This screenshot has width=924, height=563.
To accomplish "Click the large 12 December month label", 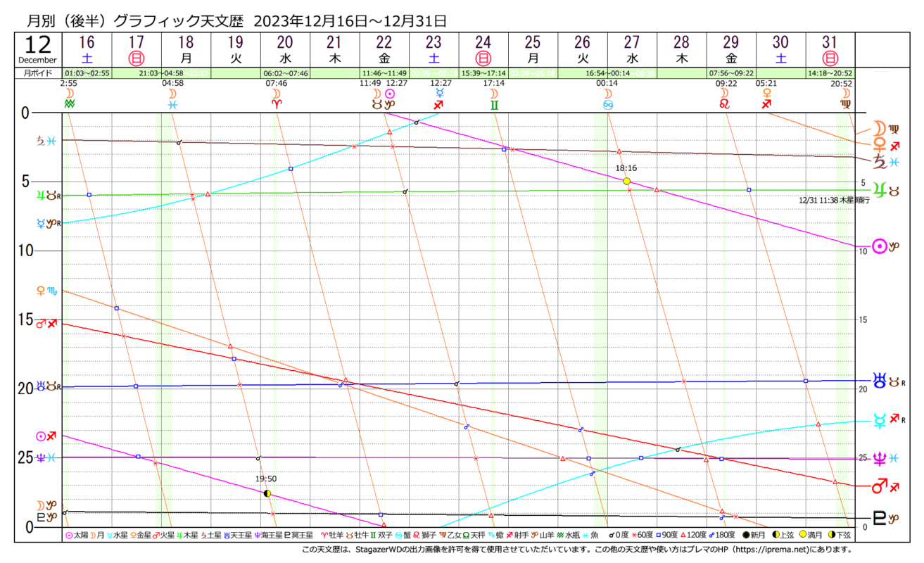I will (x=37, y=49).
